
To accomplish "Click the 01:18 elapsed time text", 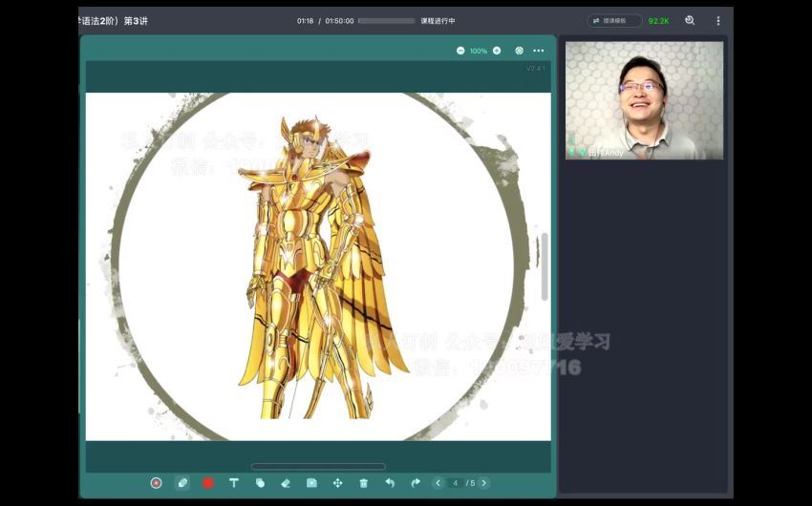I will 305,21.
